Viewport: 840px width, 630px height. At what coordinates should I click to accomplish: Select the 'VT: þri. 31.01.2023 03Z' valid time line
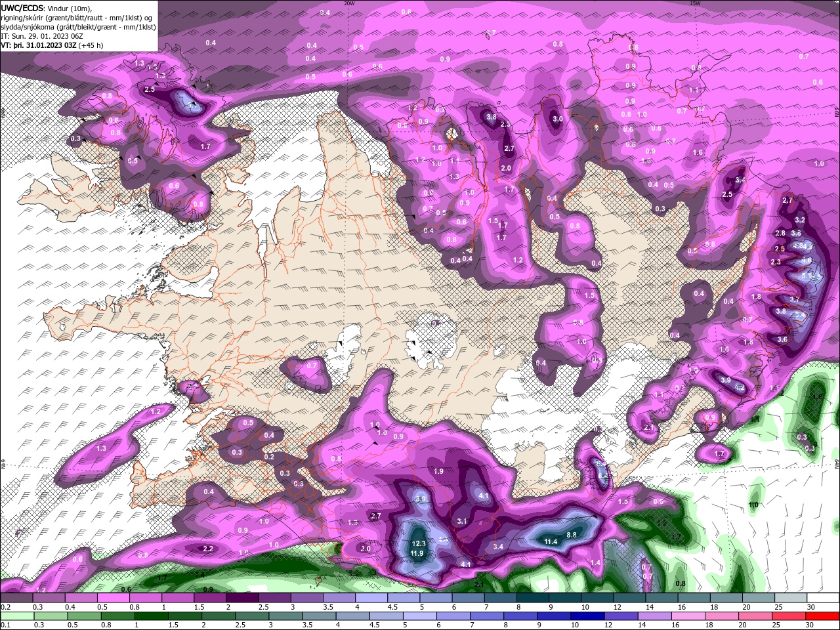(x=39, y=45)
